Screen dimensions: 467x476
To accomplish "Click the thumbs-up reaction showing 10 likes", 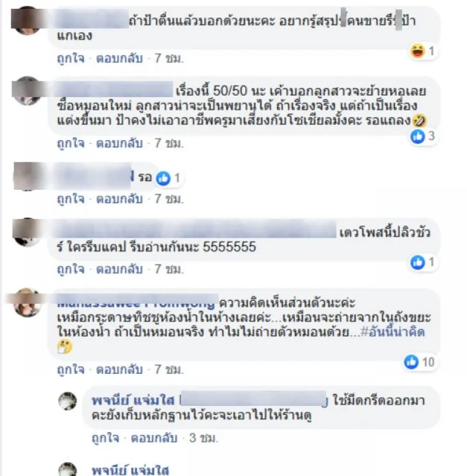I will click(411, 362).
